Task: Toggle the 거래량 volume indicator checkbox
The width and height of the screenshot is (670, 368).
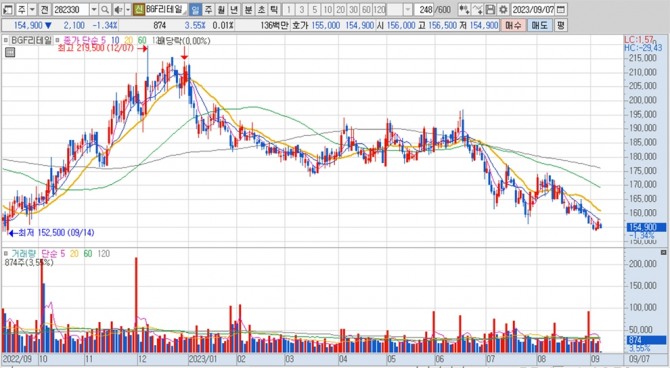Action: click(6, 253)
